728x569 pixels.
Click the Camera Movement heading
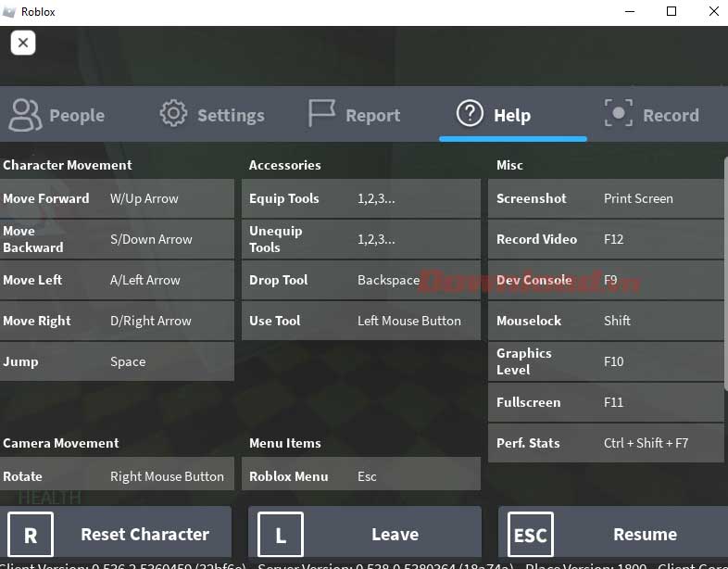(x=61, y=443)
